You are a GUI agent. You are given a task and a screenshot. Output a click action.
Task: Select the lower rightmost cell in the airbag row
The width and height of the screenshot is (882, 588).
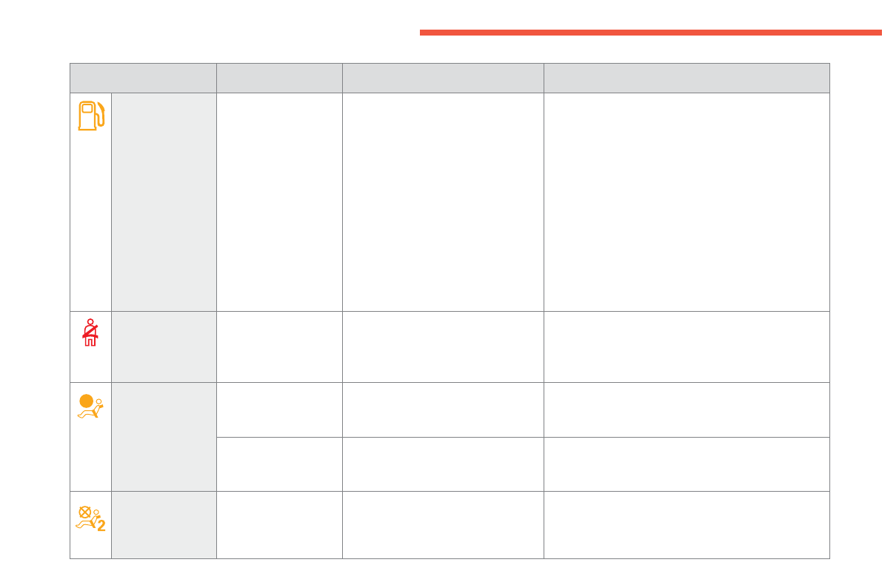coord(686,464)
